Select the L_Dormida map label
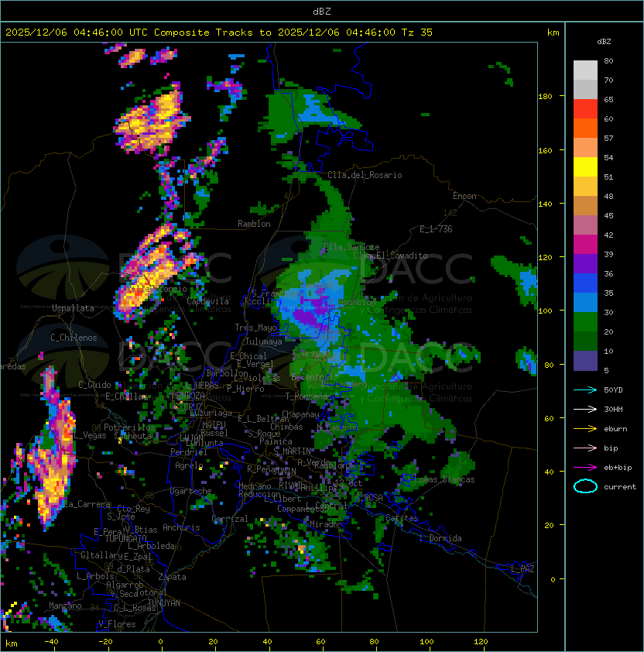The width and height of the screenshot is (644, 652). [x=440, y=538]
